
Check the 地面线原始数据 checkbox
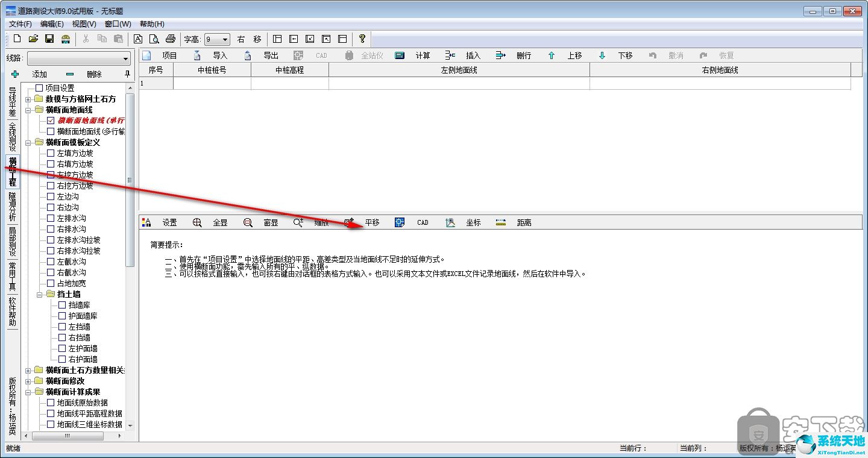[51, 403]
